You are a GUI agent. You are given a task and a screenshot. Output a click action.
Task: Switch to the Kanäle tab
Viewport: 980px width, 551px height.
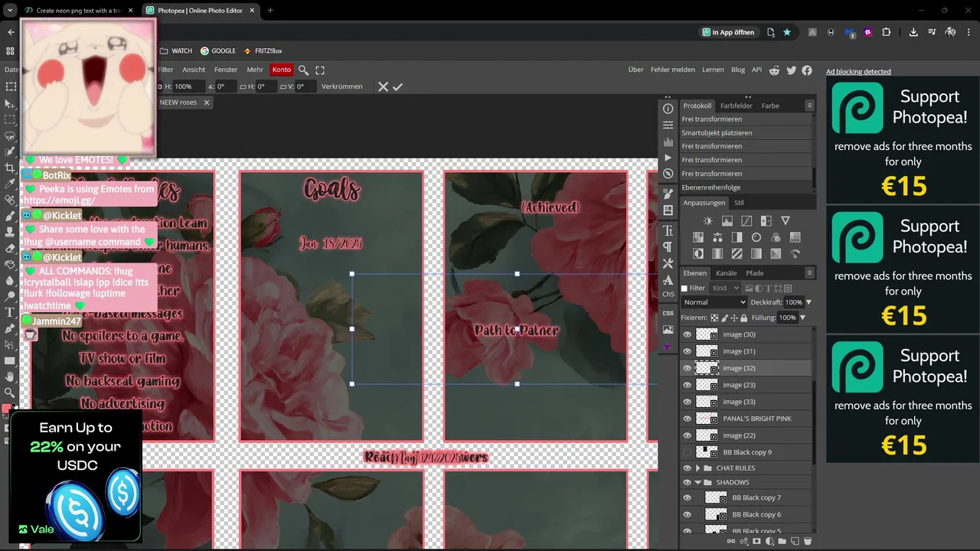tap(726, 272)
